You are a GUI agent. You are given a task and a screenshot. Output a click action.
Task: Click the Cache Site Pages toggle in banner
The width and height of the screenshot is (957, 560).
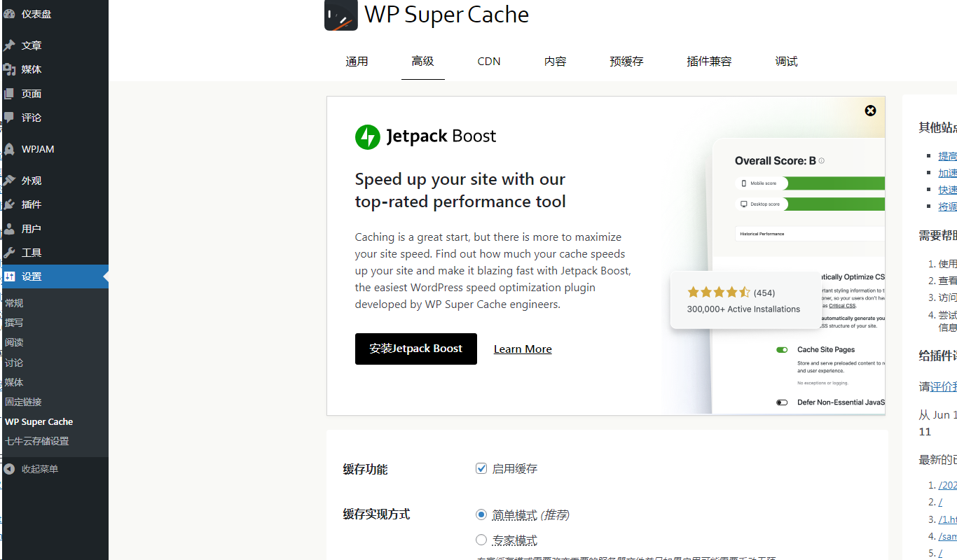click(782, 349)
